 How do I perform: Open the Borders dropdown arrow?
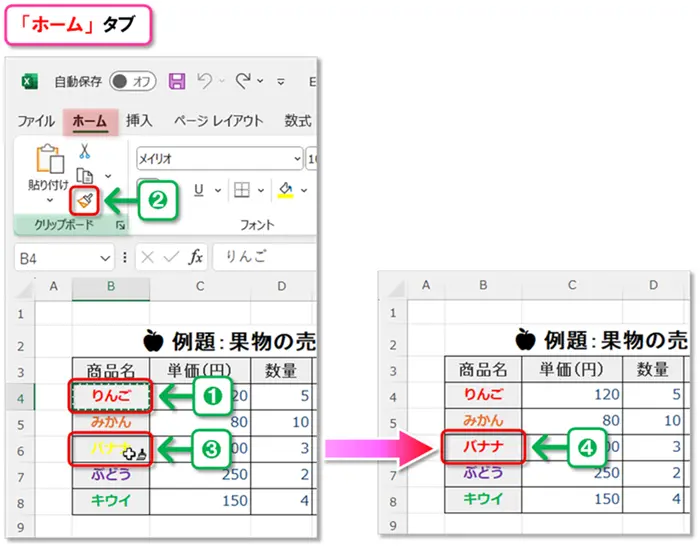[261, 191]
